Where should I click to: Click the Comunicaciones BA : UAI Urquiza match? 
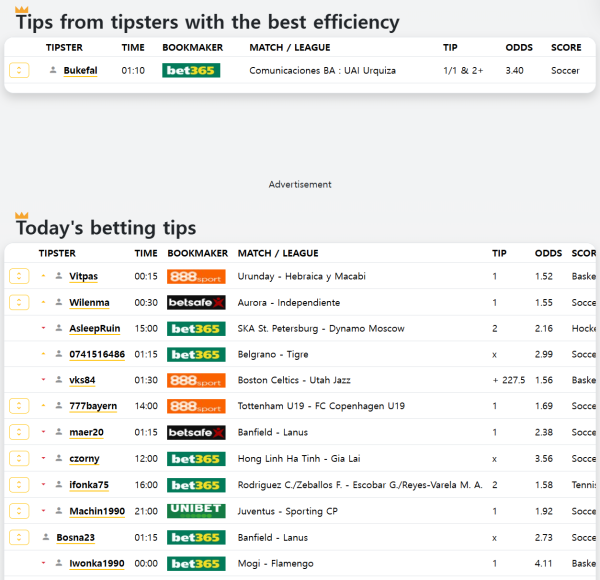pyautogui.click(x=322, y=71)
